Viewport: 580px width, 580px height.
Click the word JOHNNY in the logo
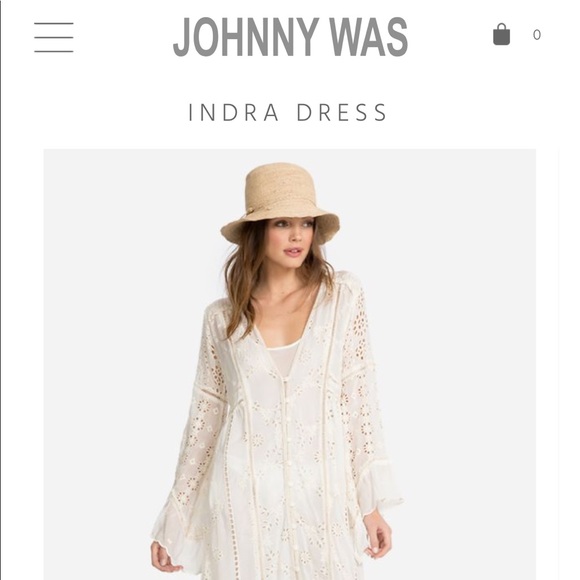[246, 36]
